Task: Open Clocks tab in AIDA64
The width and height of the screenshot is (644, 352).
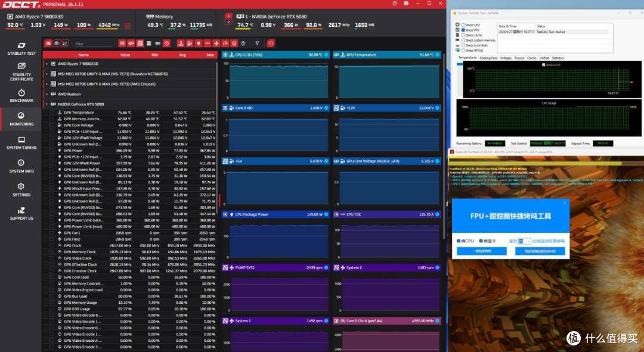Action: coord(531,58)
